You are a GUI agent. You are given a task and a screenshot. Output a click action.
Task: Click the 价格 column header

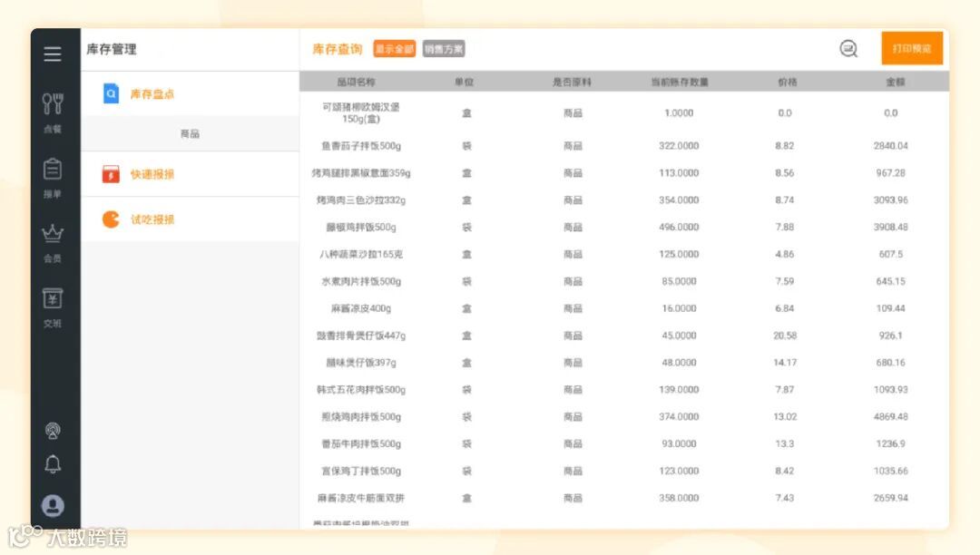point(787,82)
